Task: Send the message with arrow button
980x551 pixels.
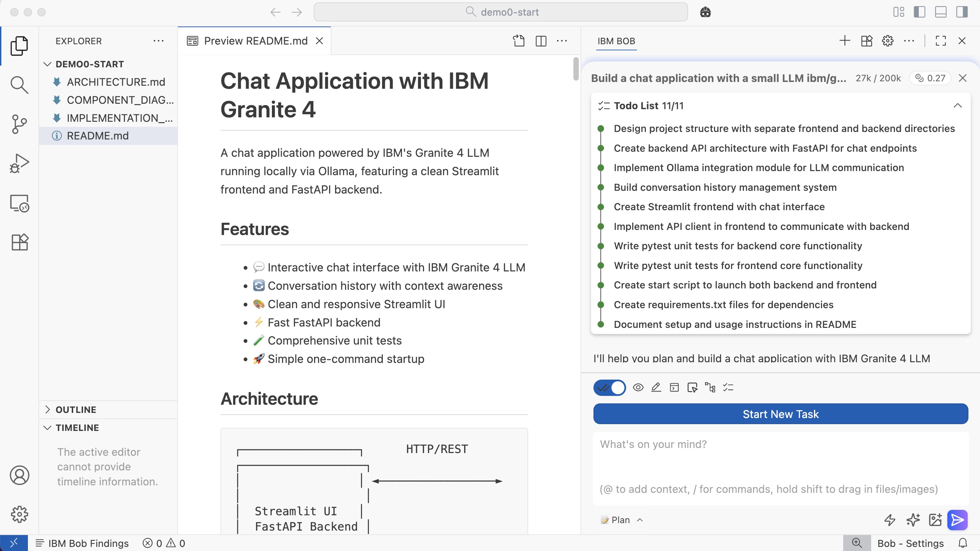Action: pyautogui.click(x=957, y=519)
